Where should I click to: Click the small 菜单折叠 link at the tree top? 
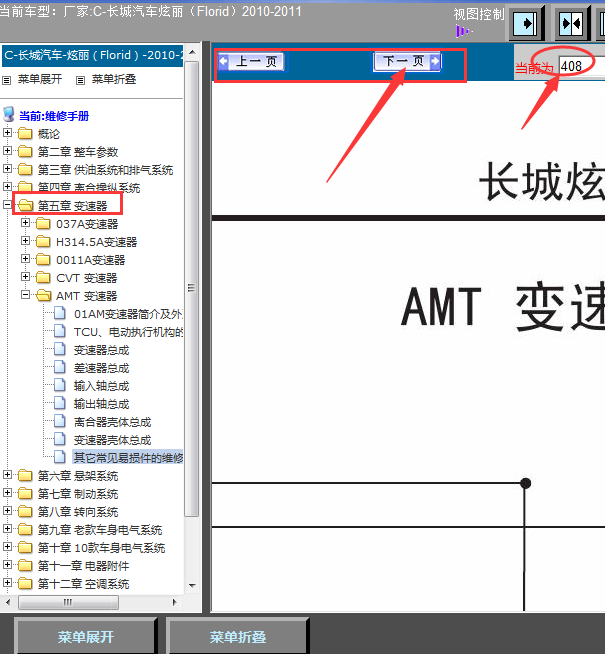pyautogui.click(x=114, y=79)
